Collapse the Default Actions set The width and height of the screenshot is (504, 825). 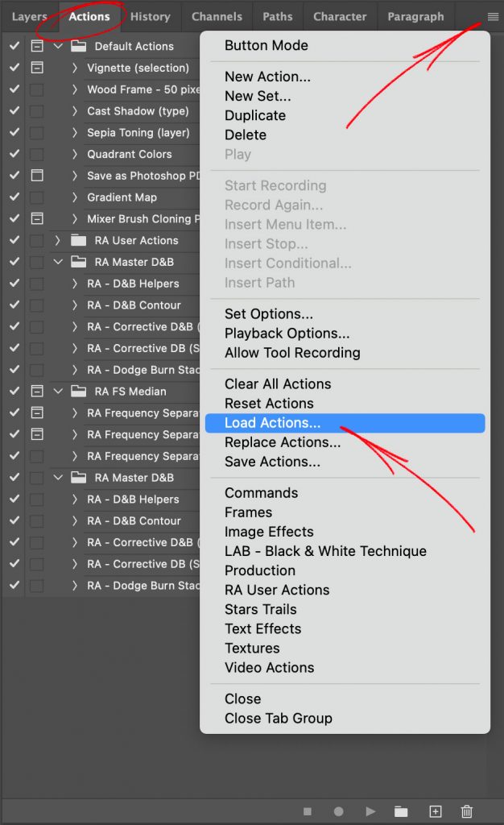pyautogui.click(x=56, y=46)
